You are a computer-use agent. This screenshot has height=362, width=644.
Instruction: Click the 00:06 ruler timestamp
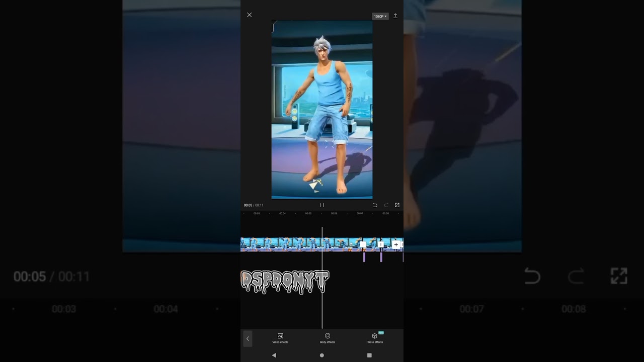334,213
